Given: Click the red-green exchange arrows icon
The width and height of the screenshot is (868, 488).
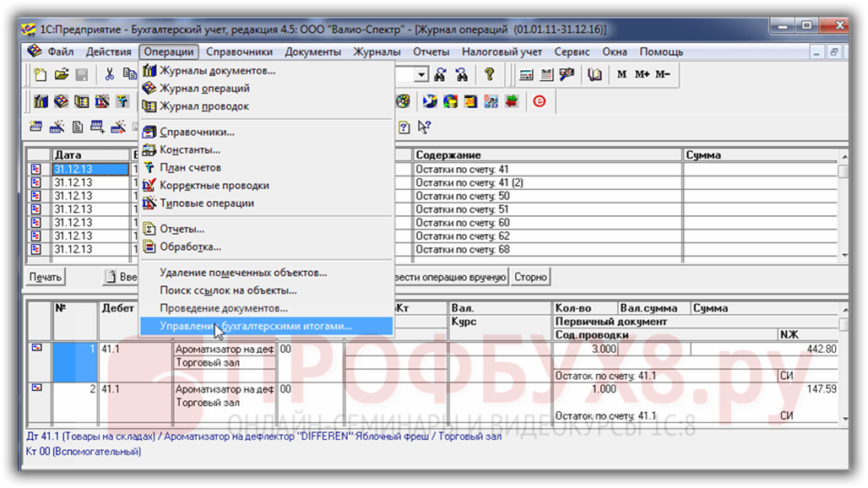Looking at the screenshot, I should (512, 101).
